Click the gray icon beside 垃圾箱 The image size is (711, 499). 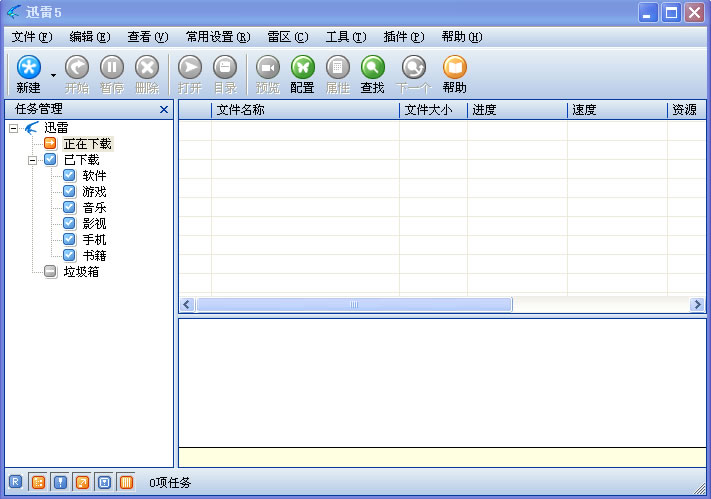click(50, 271)
